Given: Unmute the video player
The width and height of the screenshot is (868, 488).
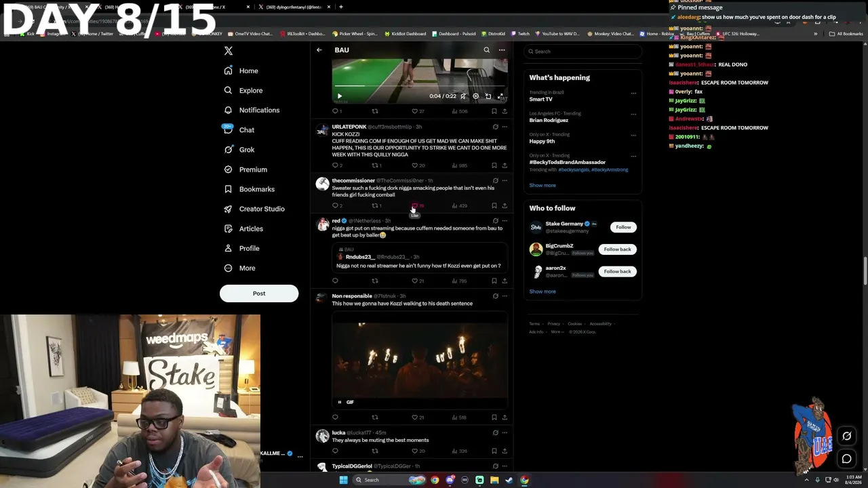Looking at the screenshot, I should click(x=463, y=96).
